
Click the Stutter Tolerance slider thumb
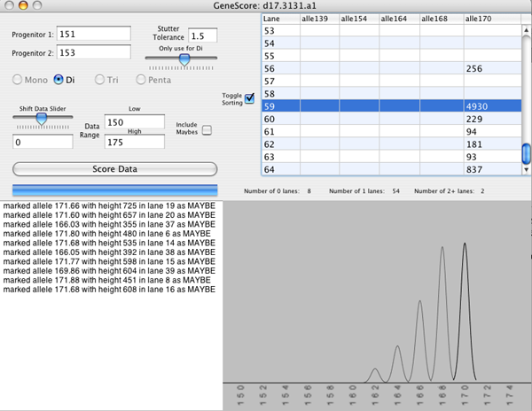tap(184, 60)
